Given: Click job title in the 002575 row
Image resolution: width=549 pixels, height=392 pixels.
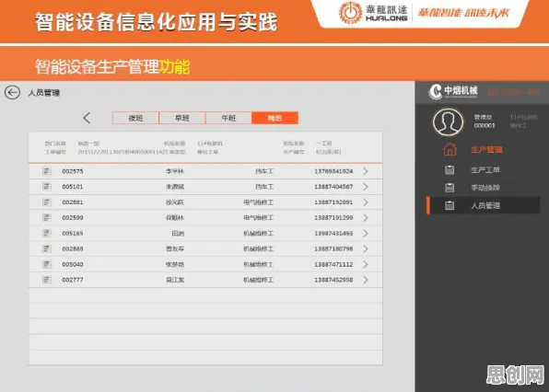Looking at the screenshot, I should pyautogui.click(x=264, y=171).
